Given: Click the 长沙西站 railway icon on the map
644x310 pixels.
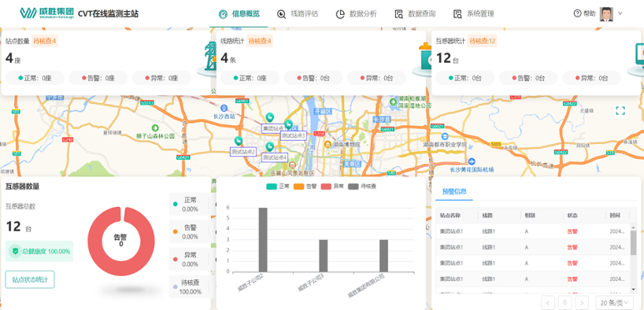Looking at the screenshot, I should 224,108.
